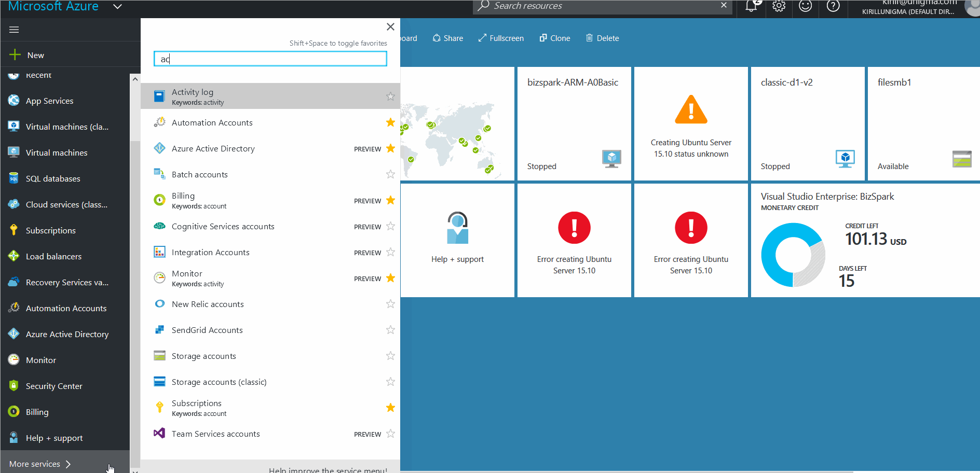This screenshot has width=980, height=473.
Task: Favorite Integration Accounts star
Action: (x=390, y=252)
